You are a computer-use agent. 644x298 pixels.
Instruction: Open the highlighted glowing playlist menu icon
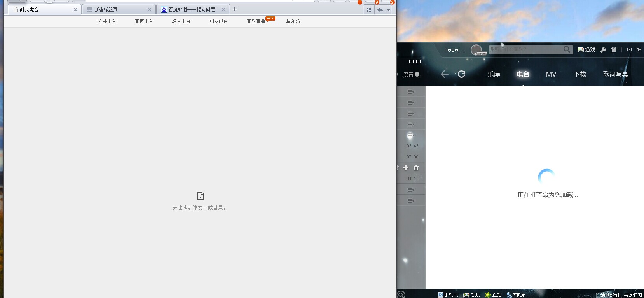click(410, 135)
